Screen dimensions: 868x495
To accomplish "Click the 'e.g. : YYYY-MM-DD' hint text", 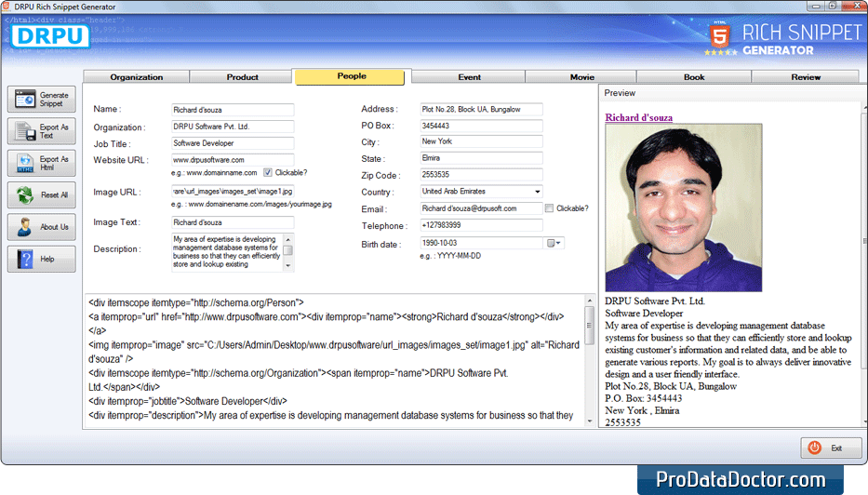I will (x=450, y=257).
